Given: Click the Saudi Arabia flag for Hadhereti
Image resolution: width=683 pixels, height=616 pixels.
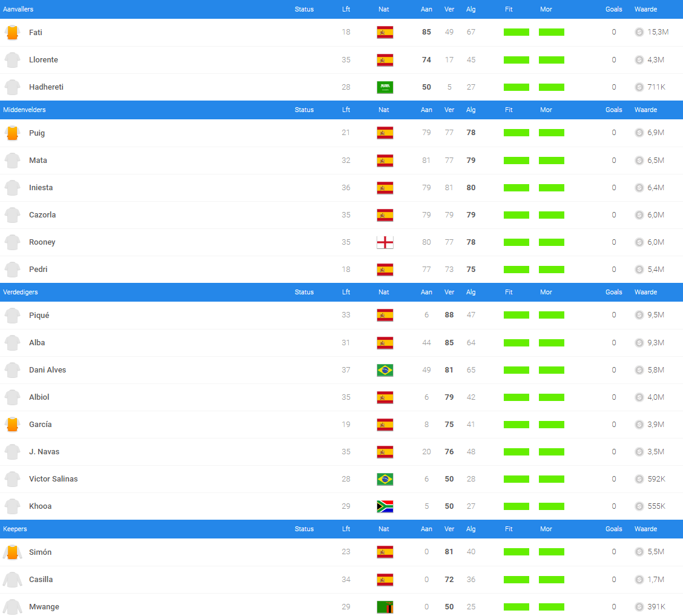Looking at the screenshot, I should point(385,87).
